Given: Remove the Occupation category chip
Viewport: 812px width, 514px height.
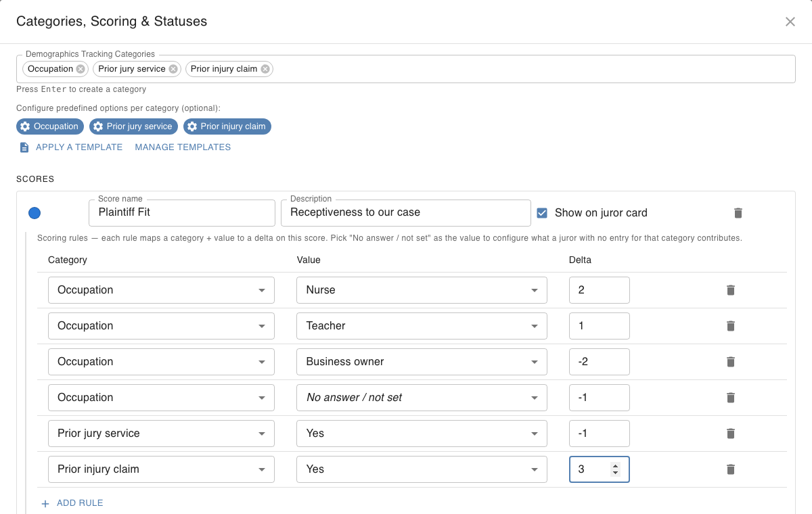Looking at the screenshot, I should coord(81,69).
